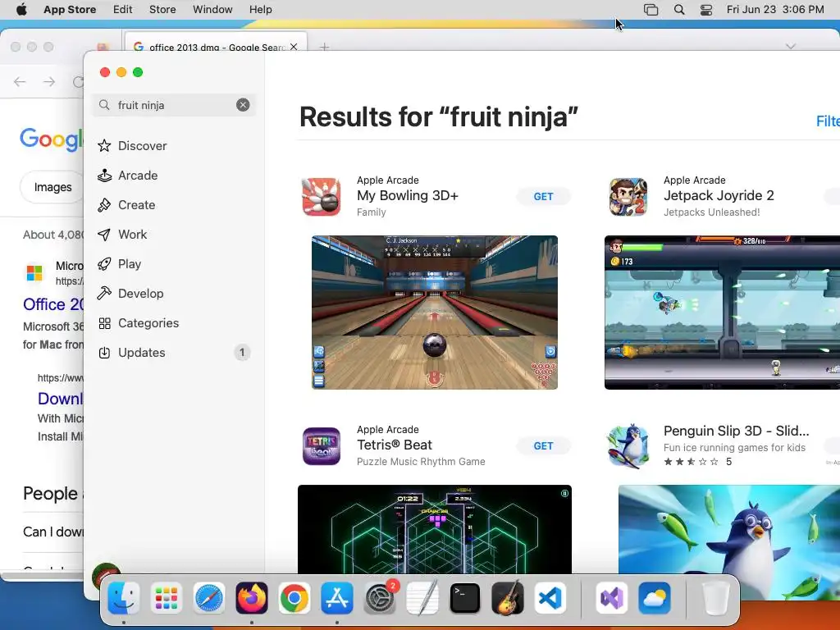Launch Safari from the Dock
The height and width of the screenshot is (630, 840).
coord(209,598)
